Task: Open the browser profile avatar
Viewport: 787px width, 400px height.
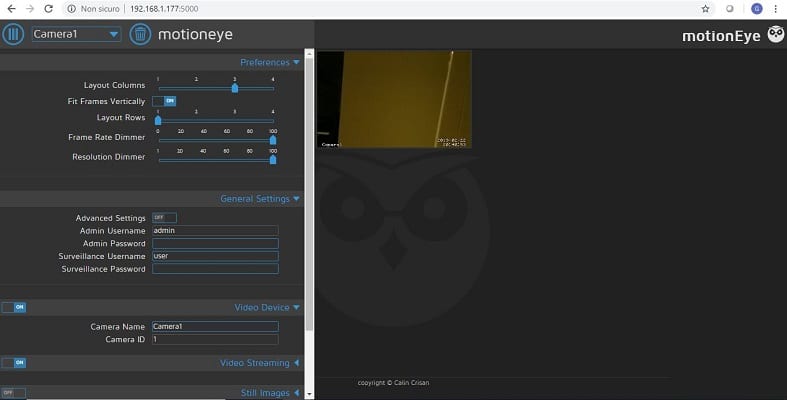Action: pos(757,9)
